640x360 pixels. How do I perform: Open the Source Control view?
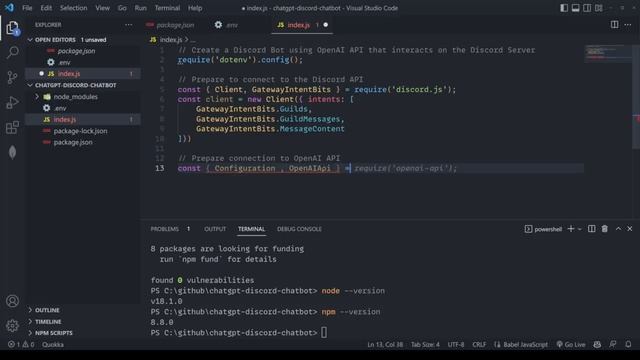pyautogui.click(x=12, y=77)
